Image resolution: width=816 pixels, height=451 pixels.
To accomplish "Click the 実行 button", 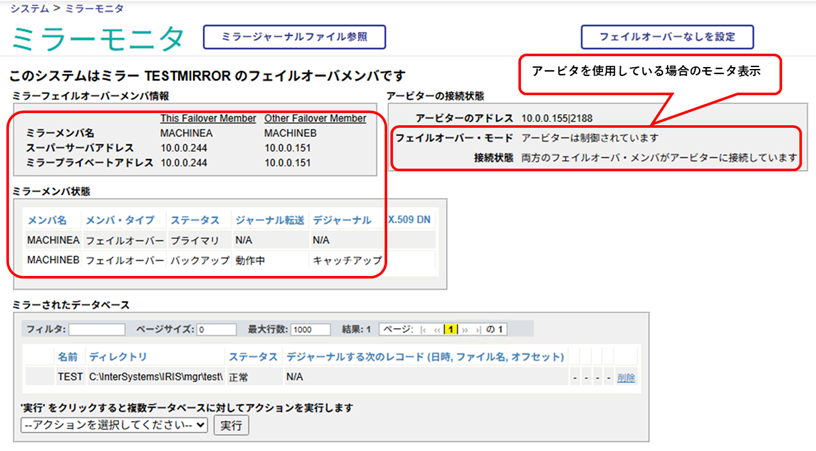I will [x=231, y=425].
